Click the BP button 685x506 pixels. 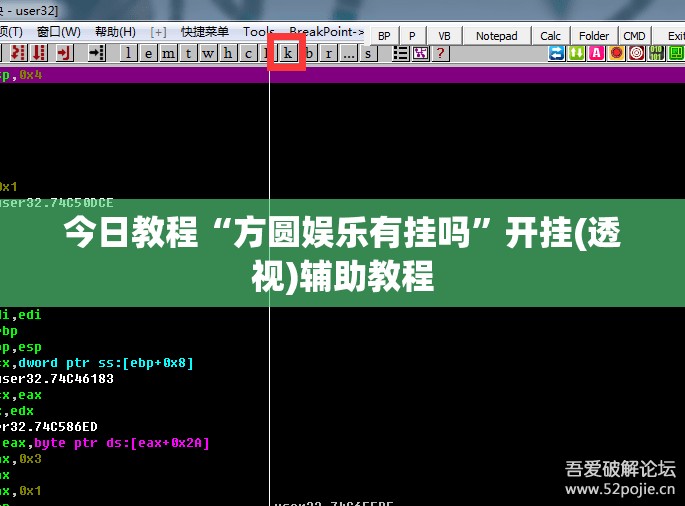click(x=384, y=36)
